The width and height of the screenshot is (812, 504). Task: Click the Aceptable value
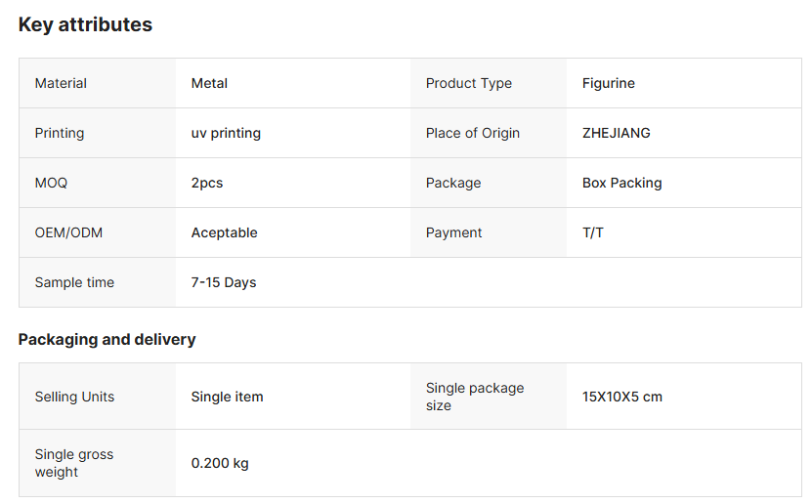click(x=224, y=233)
